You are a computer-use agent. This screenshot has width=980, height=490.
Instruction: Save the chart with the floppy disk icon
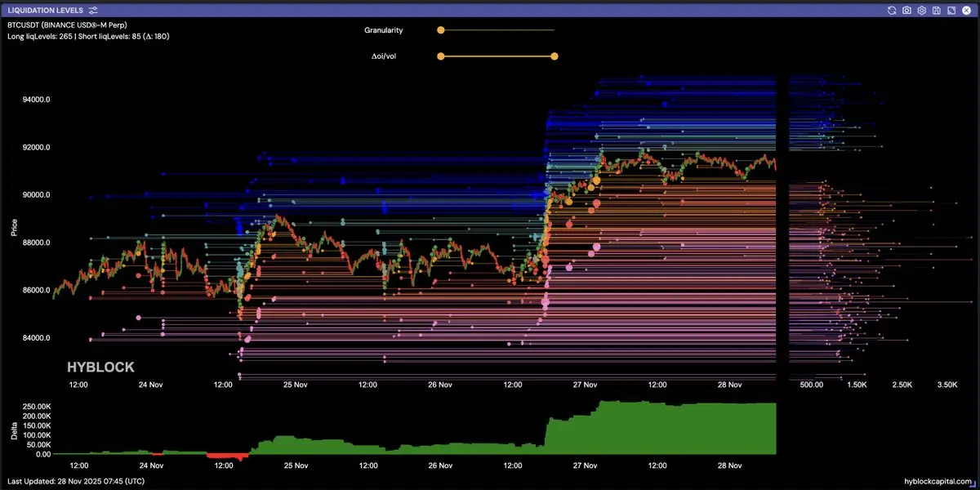click(x=936, y=10)
